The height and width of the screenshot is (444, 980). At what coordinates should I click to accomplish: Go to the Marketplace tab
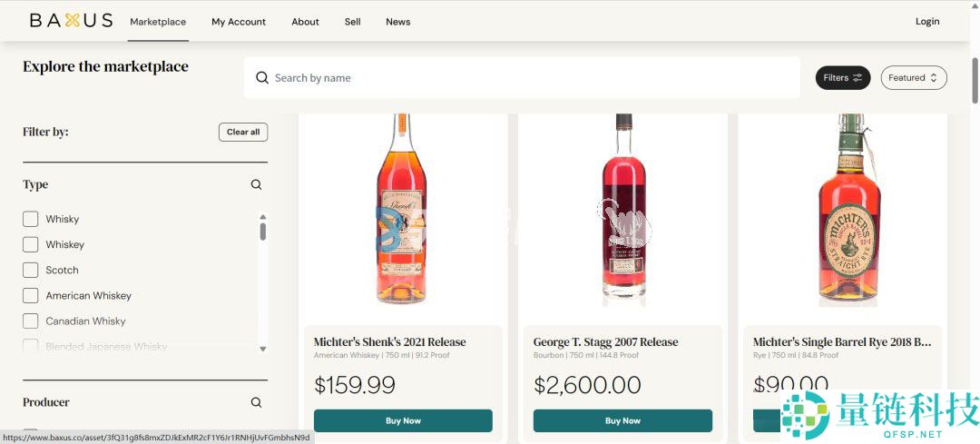pos(158,22)
